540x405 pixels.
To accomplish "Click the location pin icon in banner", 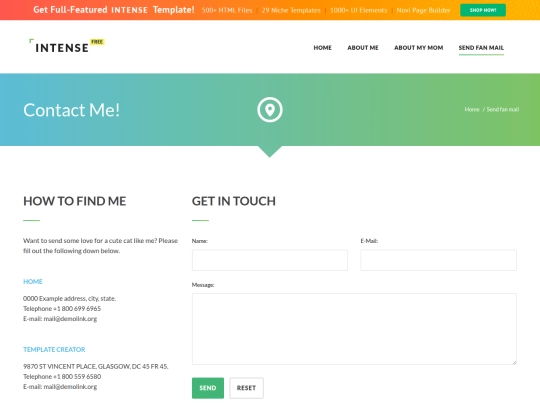I will coord(270,110).
